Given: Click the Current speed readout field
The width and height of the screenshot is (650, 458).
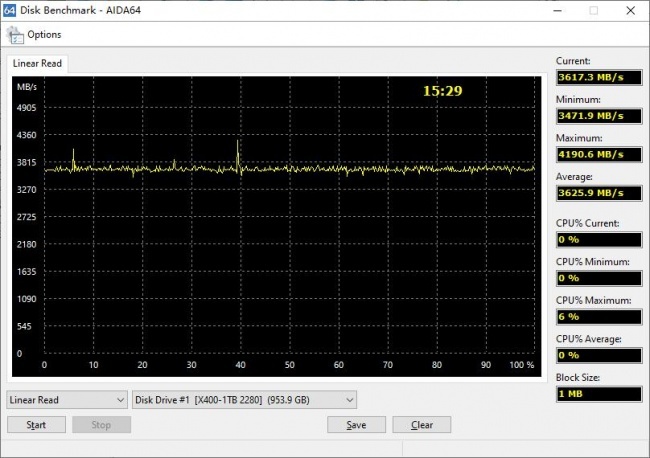Looking at the screenshot, I should pyautogui.click(x=599, y=78).
